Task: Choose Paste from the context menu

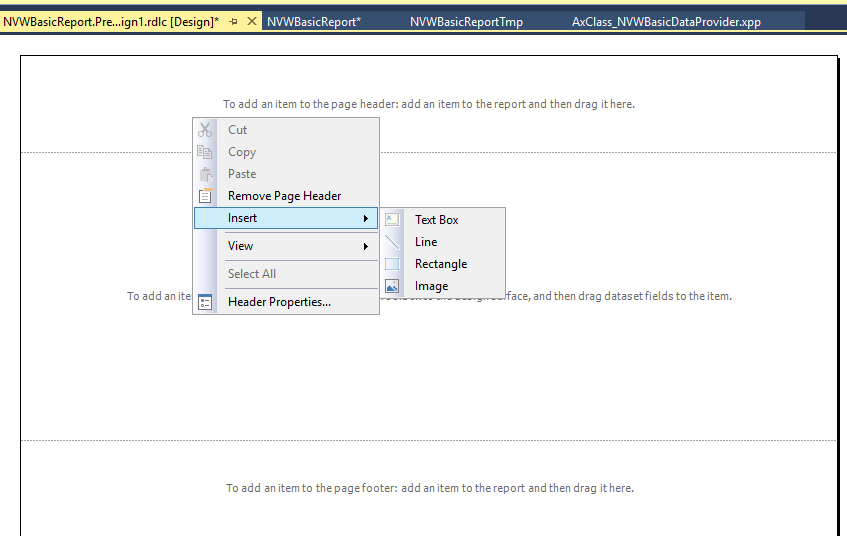Action: pyautogui.click(x=286, y=174)
